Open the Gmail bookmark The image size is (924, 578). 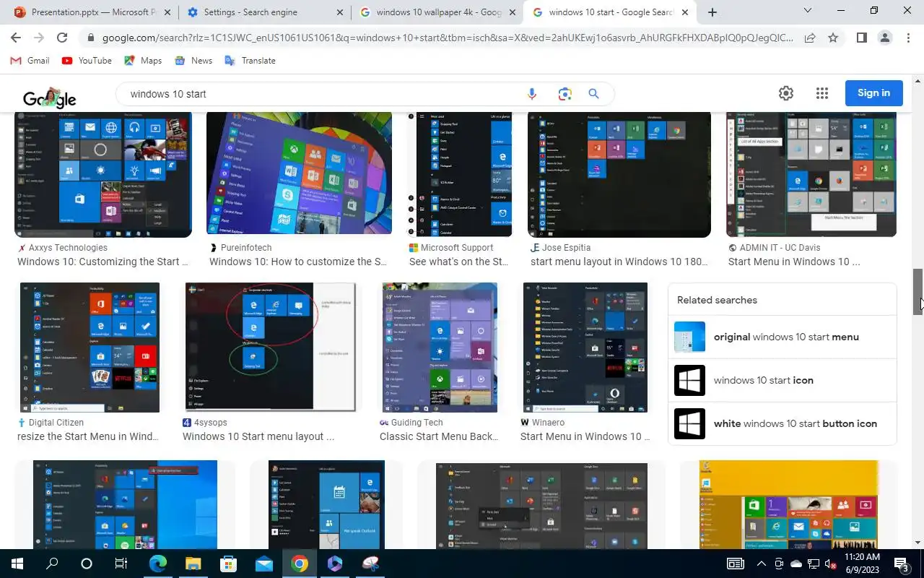click(x=30, y=61)
